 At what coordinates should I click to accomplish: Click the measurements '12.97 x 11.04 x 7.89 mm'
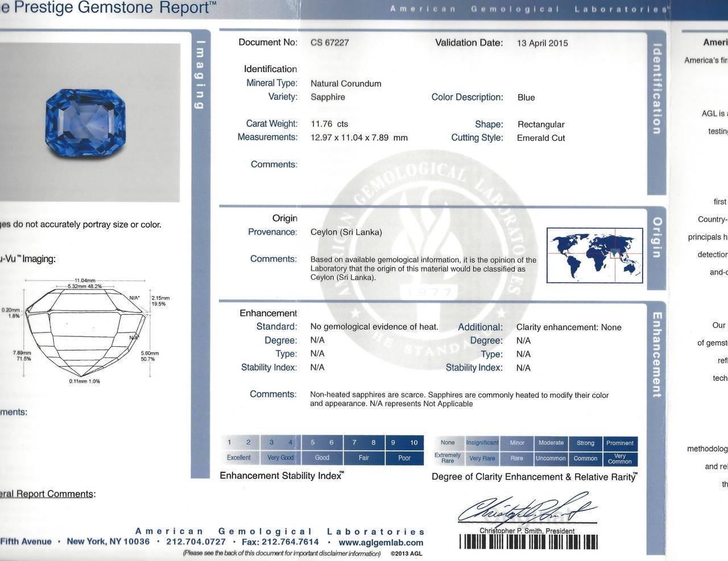359,138
